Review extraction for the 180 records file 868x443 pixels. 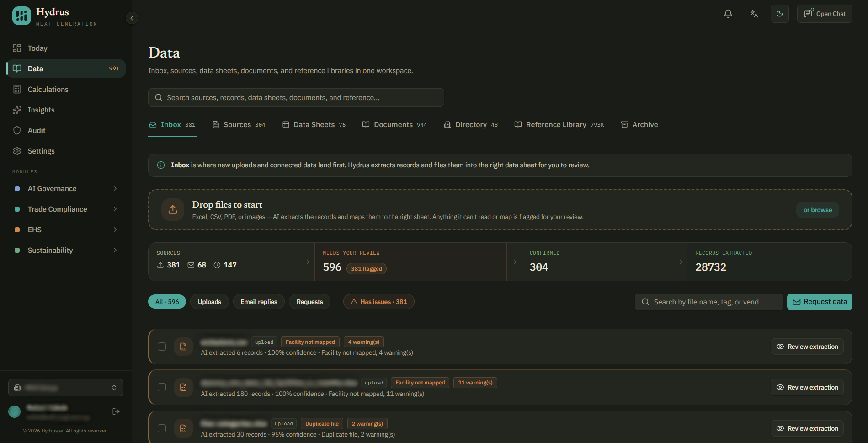807,387
